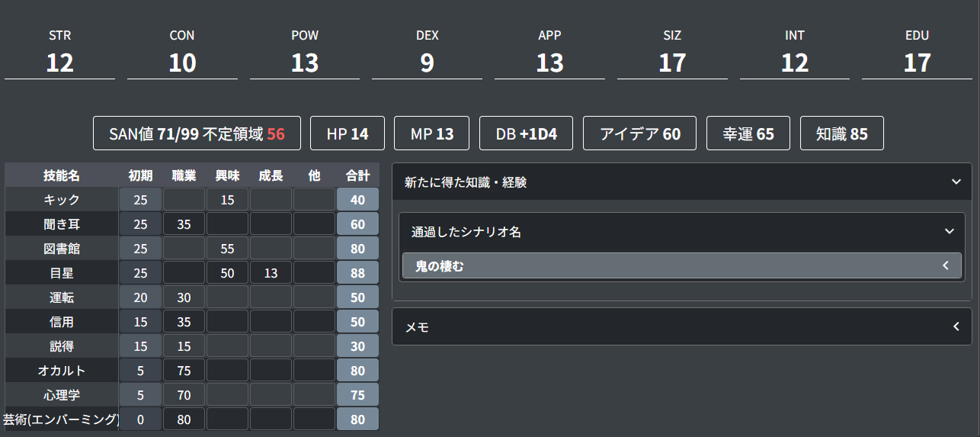980x437 pixels.
Task: Click the 知識 85 roll box
Action: pyautogui.click(x=842, y=134)
